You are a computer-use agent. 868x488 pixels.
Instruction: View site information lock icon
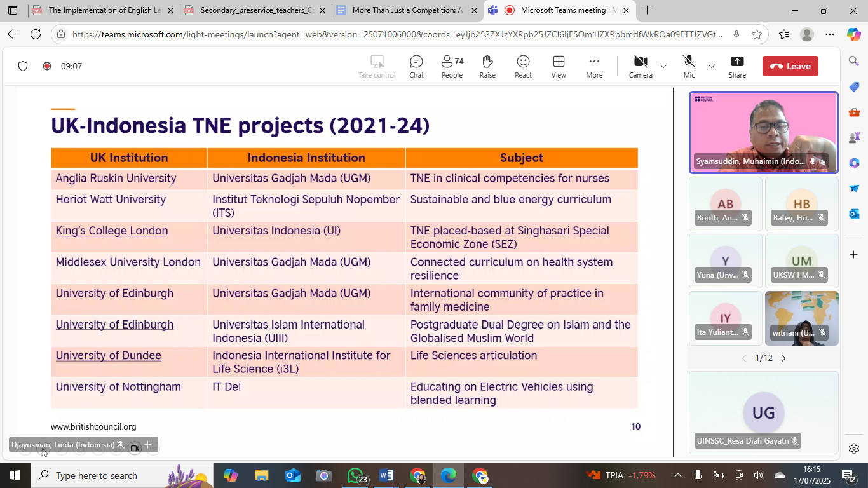[61, 34]
